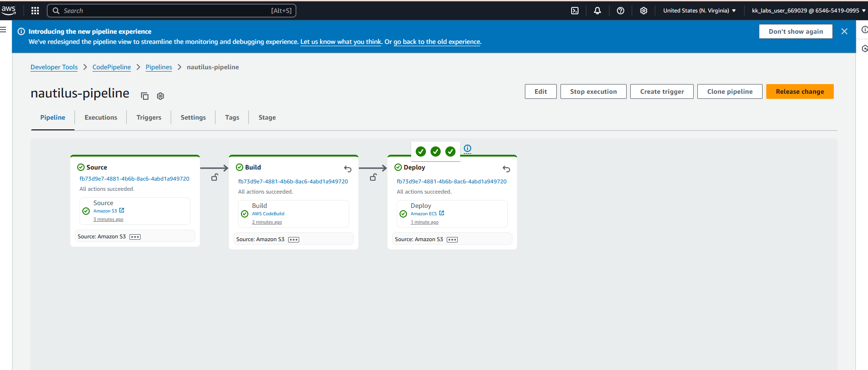Click the Source action success check icon
Image resolution: width=868 pixels, height=370 pixels.
coord(86,211)
